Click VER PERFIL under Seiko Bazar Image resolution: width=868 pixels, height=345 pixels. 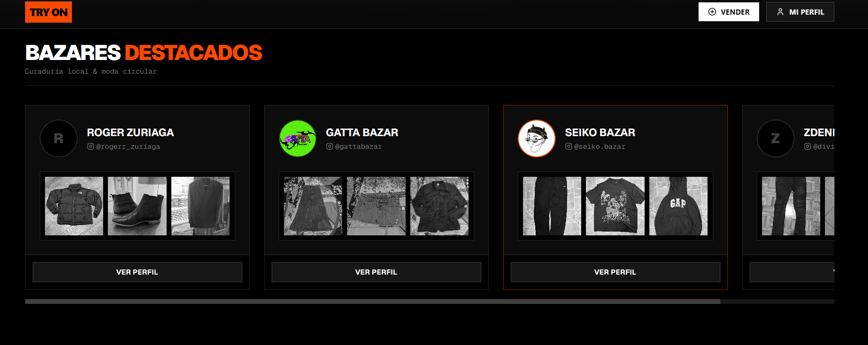pyautogui.click(x=615, y=272)
